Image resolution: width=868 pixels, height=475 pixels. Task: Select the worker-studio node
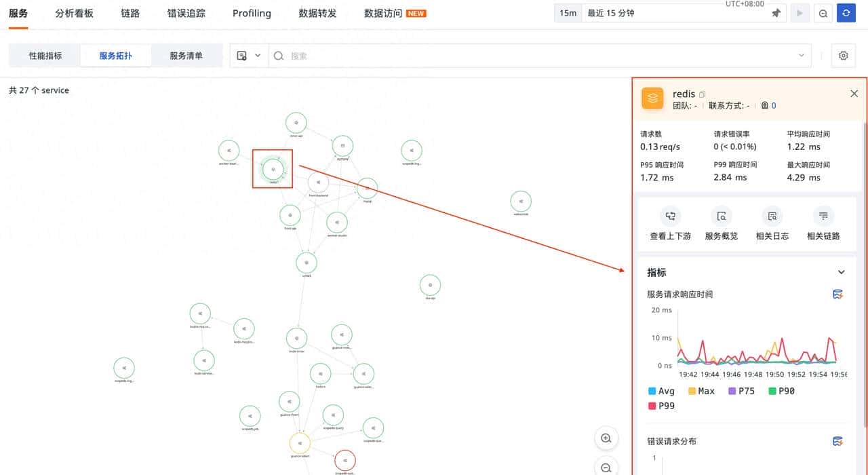pos(337,223)
